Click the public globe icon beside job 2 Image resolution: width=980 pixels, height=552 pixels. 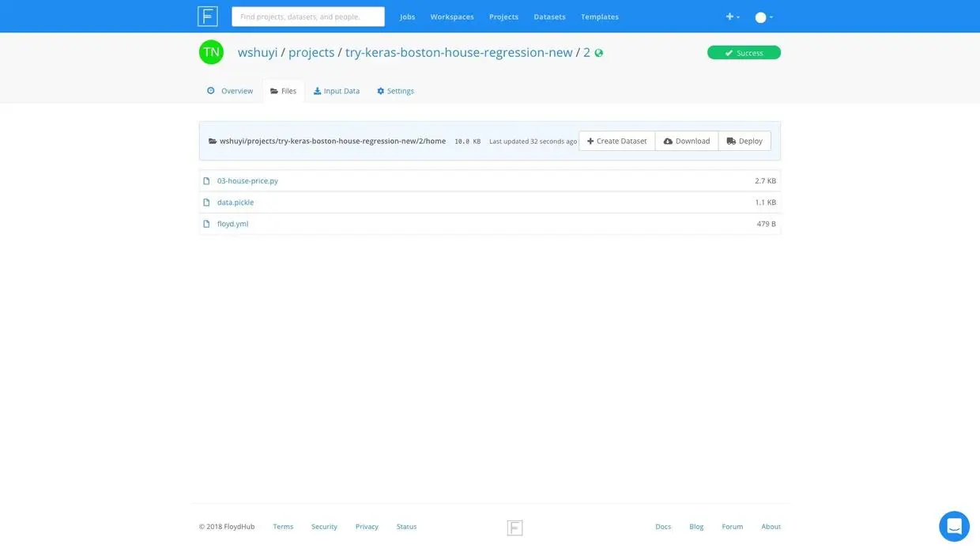click(599, 53)
